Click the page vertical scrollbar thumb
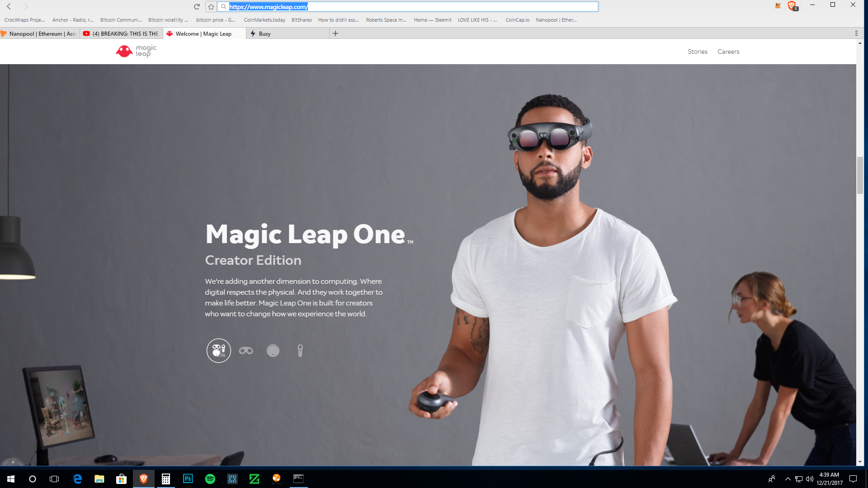Viewport: 868px width, 488px height. click(x=860, y=175)
